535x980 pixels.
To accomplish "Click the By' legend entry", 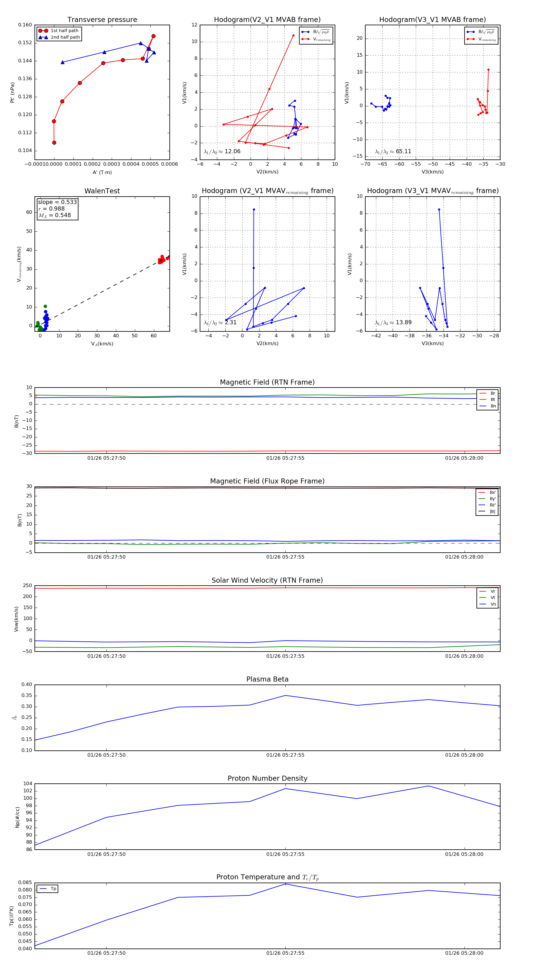I will (487, 499).
